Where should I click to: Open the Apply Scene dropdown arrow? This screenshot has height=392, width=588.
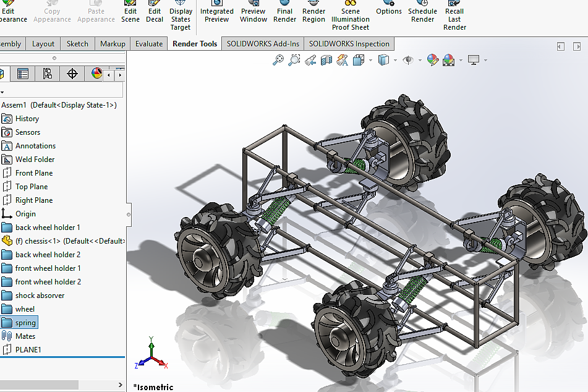point(461,61)
